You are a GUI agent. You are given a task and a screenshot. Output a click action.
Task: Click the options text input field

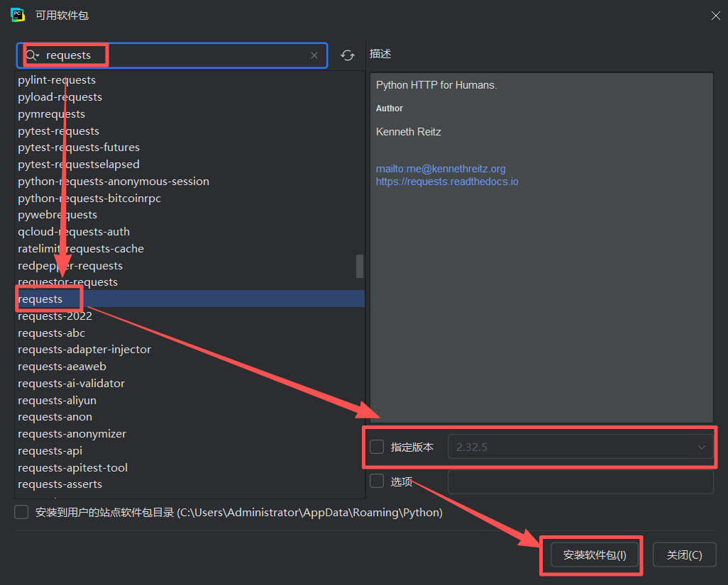point(580,482)
